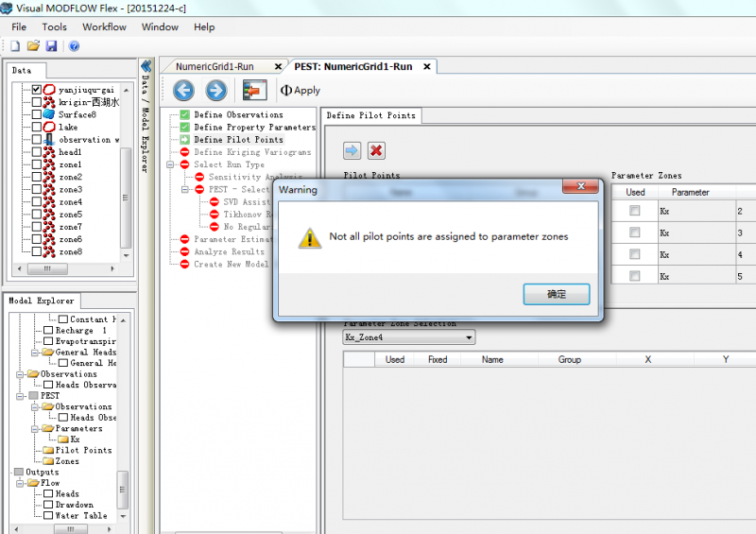
Task: Open the Window menu
Action: [x=160, y=27]
